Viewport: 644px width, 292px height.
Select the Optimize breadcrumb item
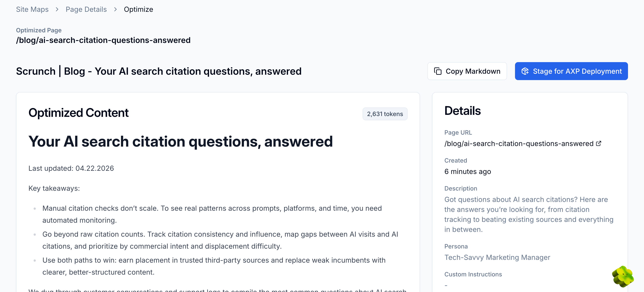(138, 9)
